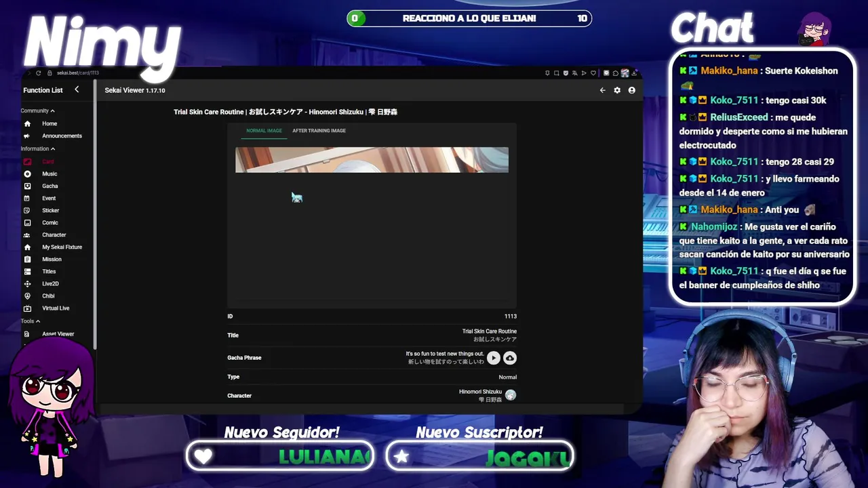Click the 'Gacha Phrase' row label
Image resolution: width=868 pixels, height=488 pixels.
(x=244, y=358)
